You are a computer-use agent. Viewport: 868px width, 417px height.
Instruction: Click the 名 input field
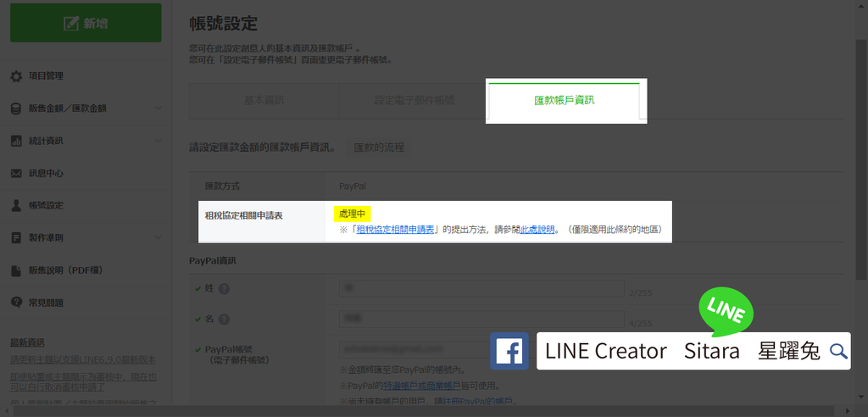(481, 319)
